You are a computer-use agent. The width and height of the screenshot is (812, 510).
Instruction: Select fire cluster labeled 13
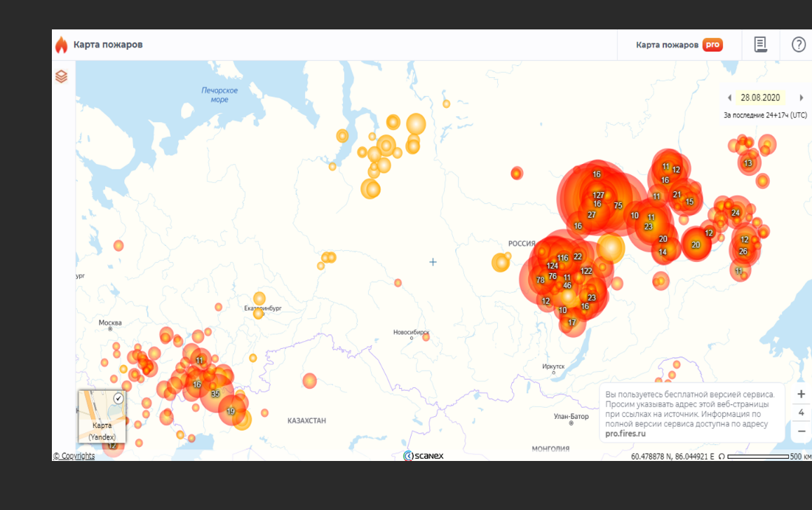(x=747, y=163)
